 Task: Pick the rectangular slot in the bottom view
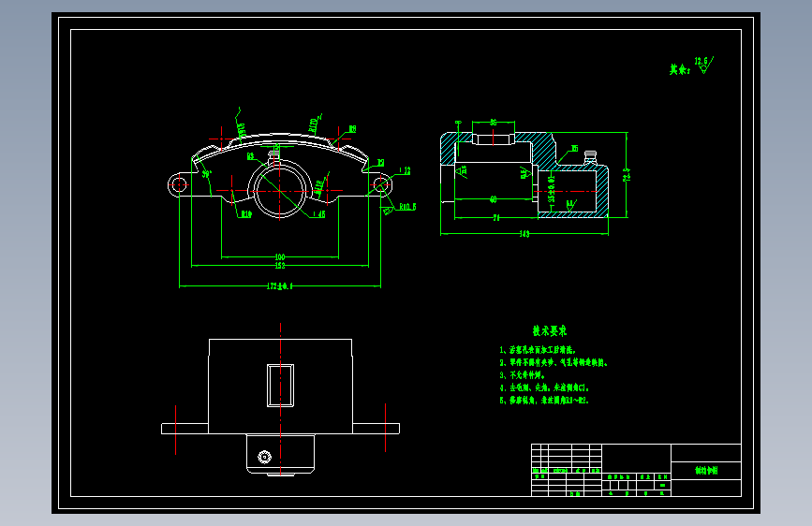[281, 386]
